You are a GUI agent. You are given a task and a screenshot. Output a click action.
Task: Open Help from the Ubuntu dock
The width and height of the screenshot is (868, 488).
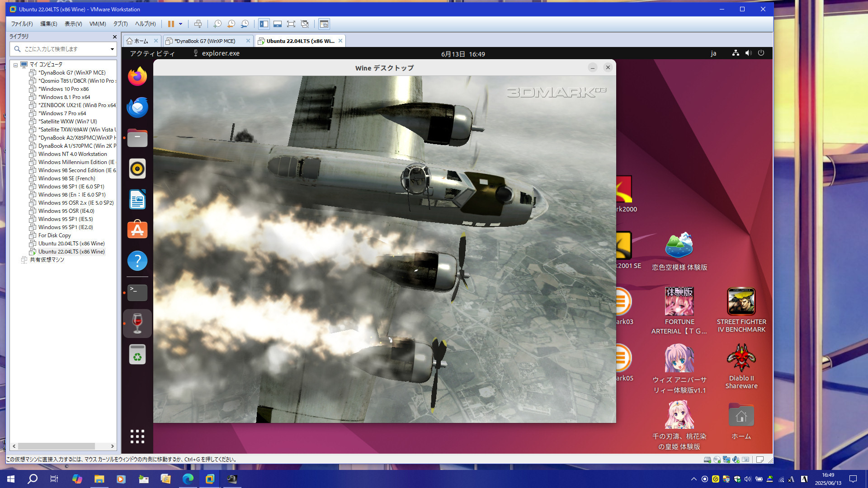click(137, 261)
